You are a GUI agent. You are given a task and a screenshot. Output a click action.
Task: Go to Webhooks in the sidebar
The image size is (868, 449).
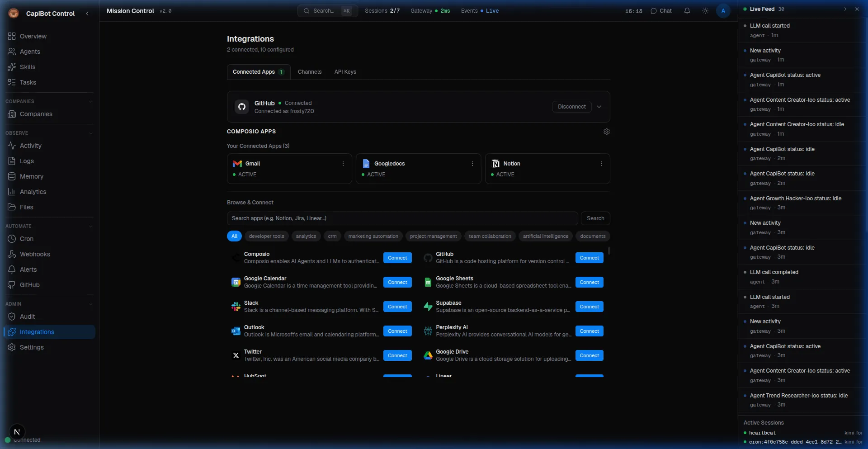(35, 254)
